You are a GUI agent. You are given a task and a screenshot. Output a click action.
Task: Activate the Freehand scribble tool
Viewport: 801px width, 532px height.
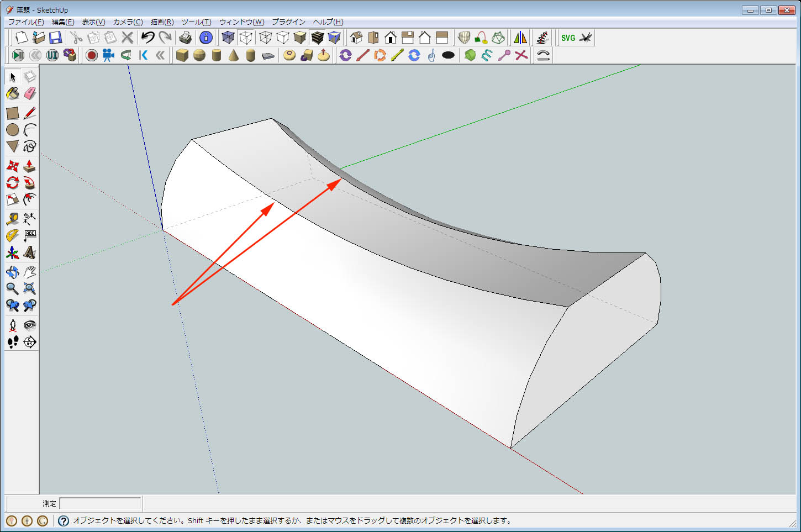30,146
